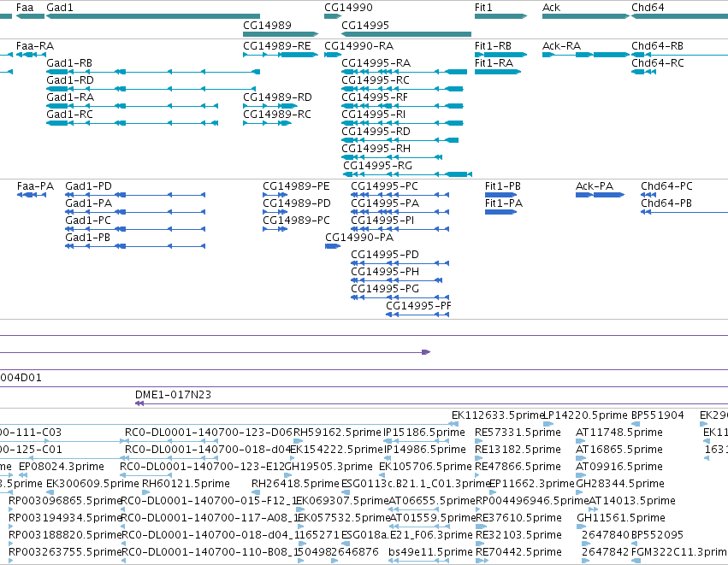Select protein Gad1-PB
This screenshot has width=728, height=565.
(x=135, y=246)
